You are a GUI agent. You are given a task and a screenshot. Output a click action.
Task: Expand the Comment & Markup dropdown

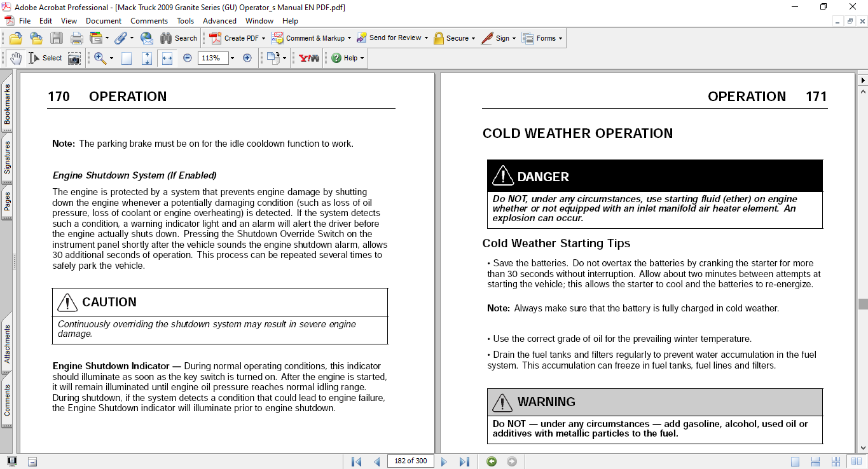click(x=349, y=38)
